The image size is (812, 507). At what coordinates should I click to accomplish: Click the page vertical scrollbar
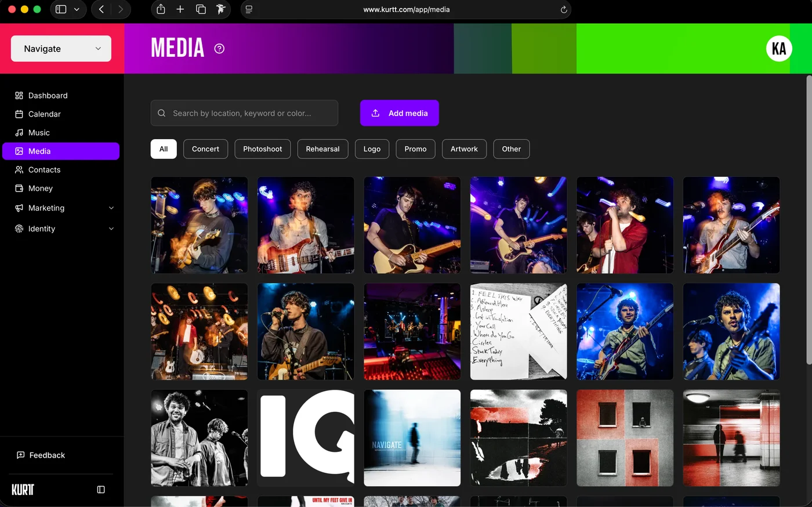[809, 220]
